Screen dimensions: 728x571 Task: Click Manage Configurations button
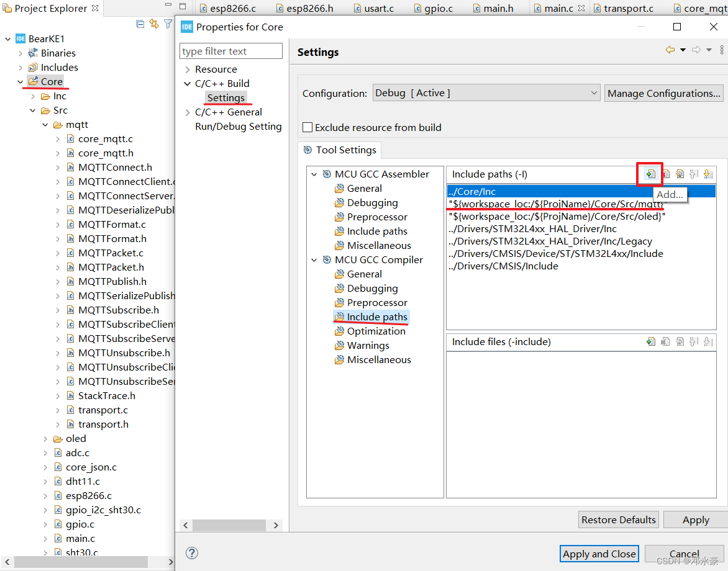point(664,93)
